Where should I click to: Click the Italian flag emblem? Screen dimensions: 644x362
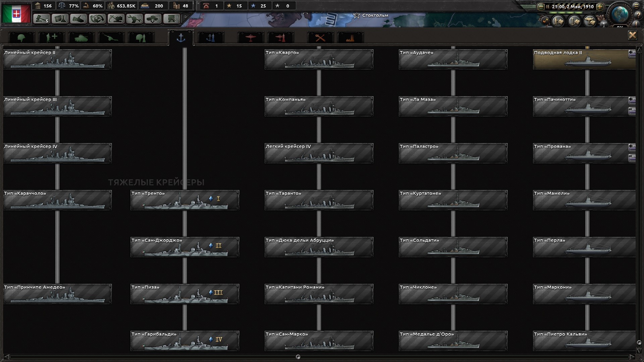(16, 13)
